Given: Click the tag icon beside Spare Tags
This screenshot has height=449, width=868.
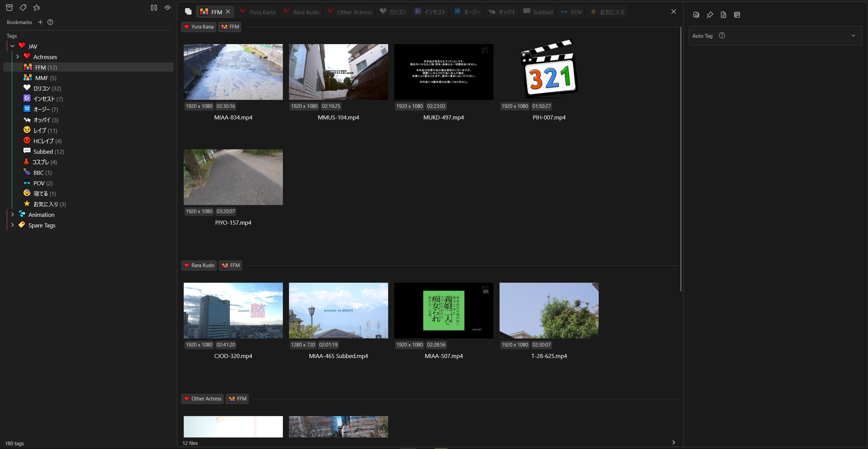Looking at the screenshot, I should (x=22, y=224).
